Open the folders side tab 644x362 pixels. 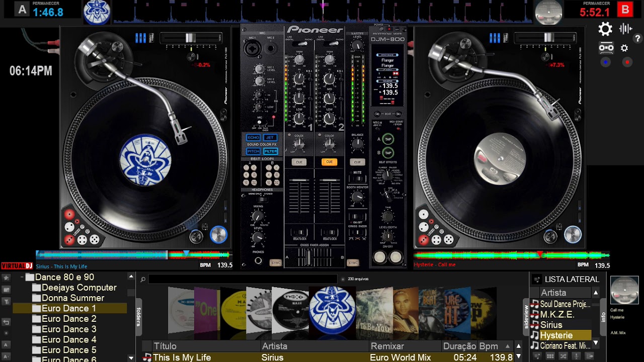139,317
